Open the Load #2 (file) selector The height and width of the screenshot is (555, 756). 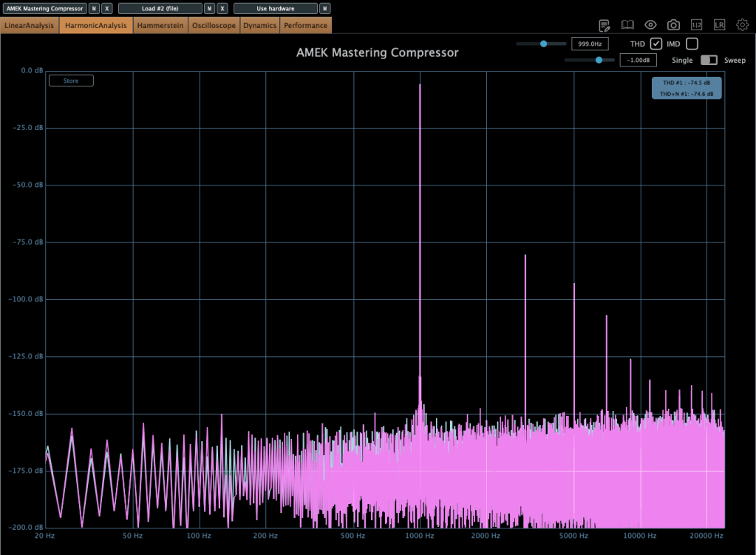pos(160,9)
